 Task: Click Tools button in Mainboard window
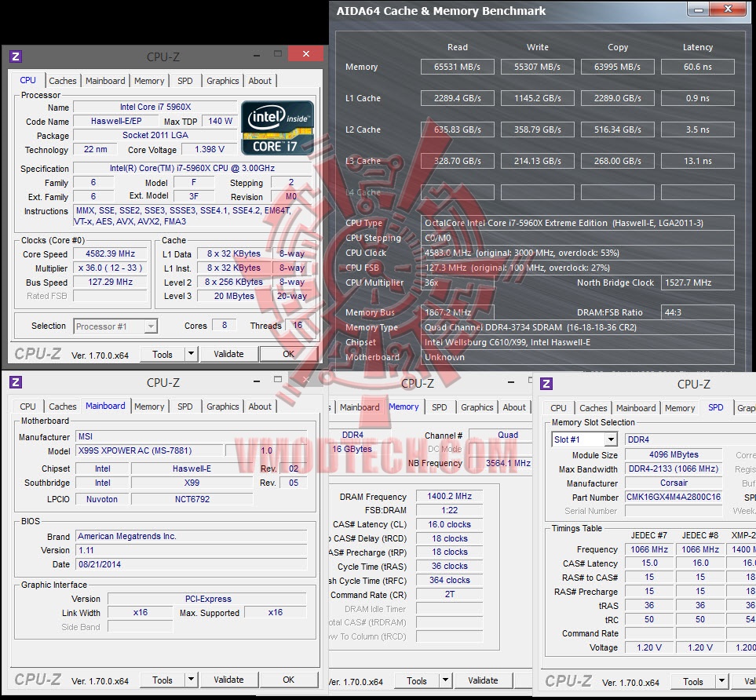click(162, 680)
